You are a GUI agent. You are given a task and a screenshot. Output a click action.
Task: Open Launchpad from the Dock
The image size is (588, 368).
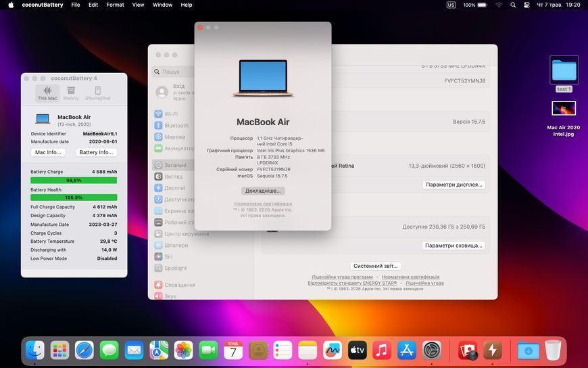[x=59, y=350]
